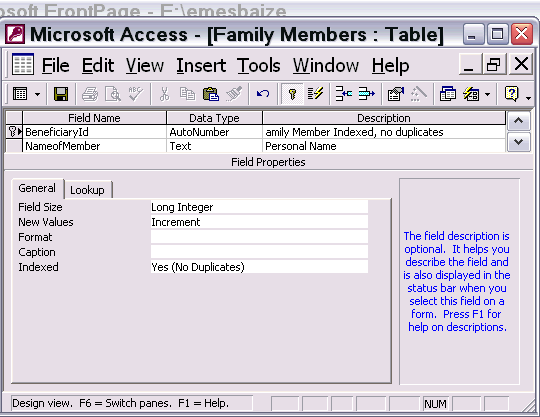540x417 pixels.
Task: Switch to the General properties tab
Action: [37, 188]
